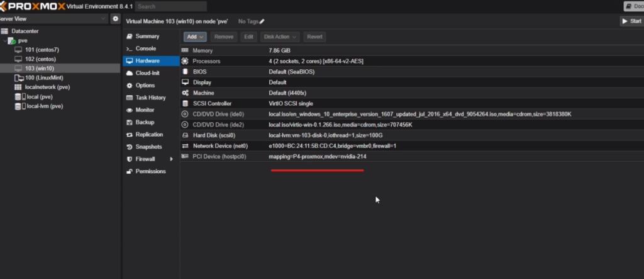Select 100 (LinuxMint) template

pos(44,77)
